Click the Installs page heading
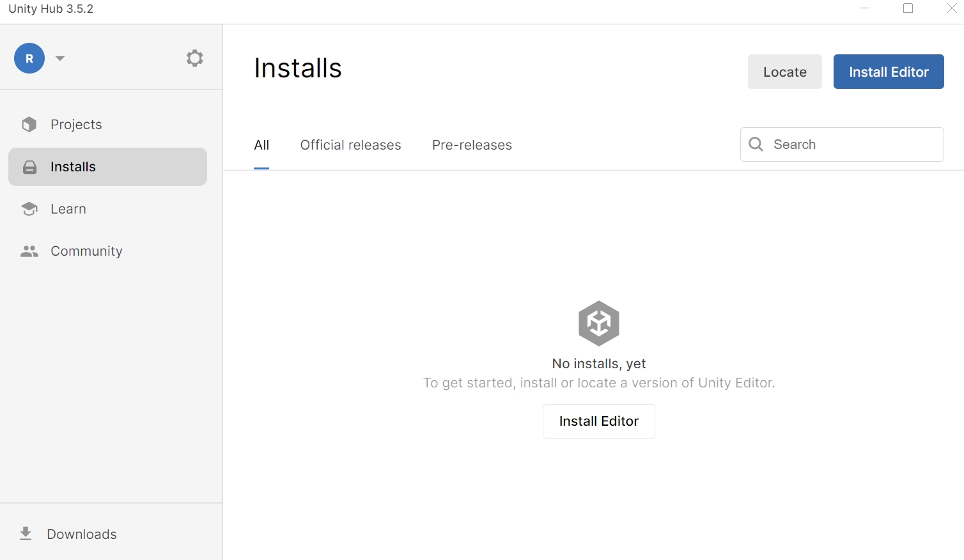 click(298, 68)
